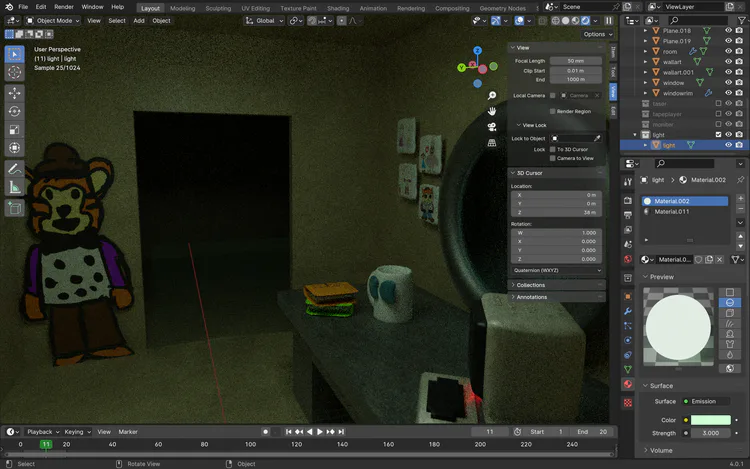
Task: Select the Annotate pencil tool
Action: (14, 169)
